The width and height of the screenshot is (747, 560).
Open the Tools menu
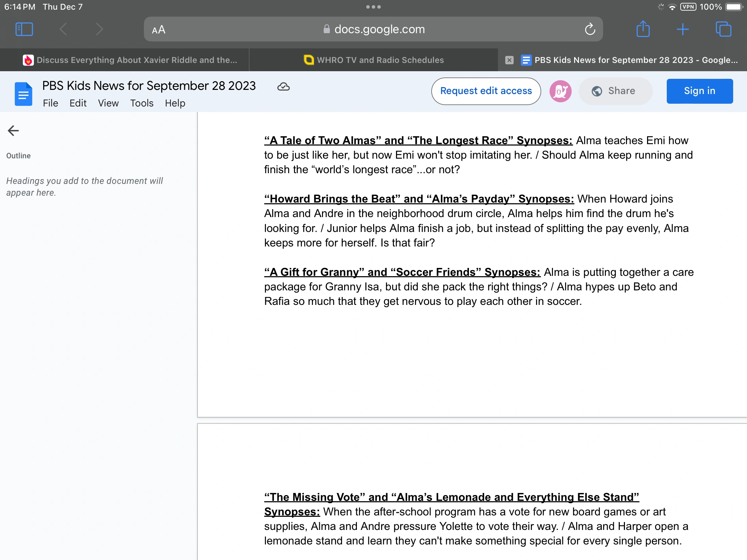[141, 103]
